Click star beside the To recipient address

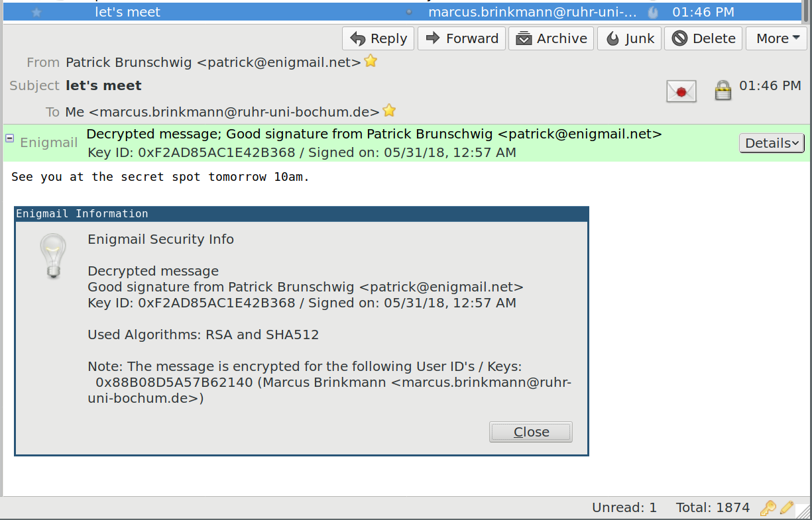[x=390, y=111]
